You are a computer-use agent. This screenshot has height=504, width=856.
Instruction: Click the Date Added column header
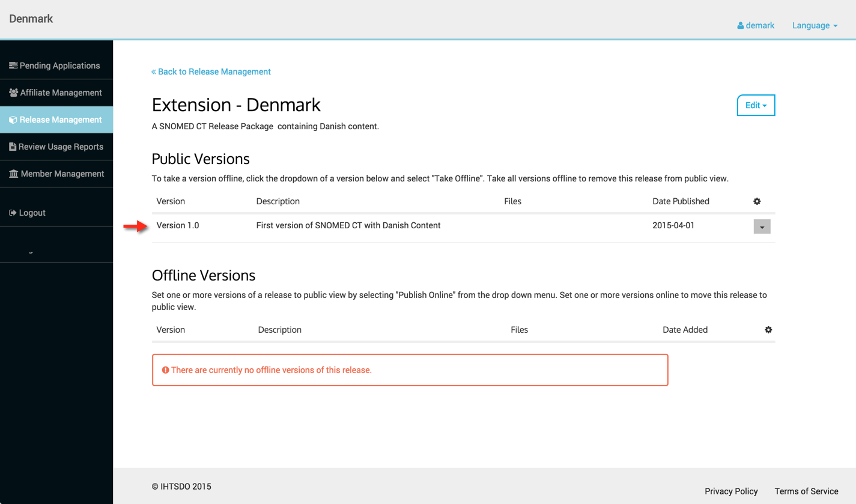(685, 330)
